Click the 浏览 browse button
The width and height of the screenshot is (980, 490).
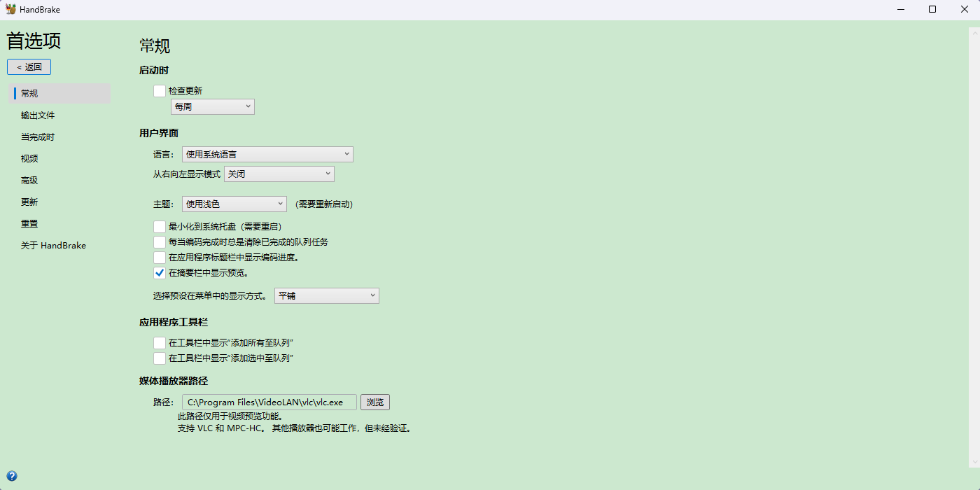[x=375, y=402]
